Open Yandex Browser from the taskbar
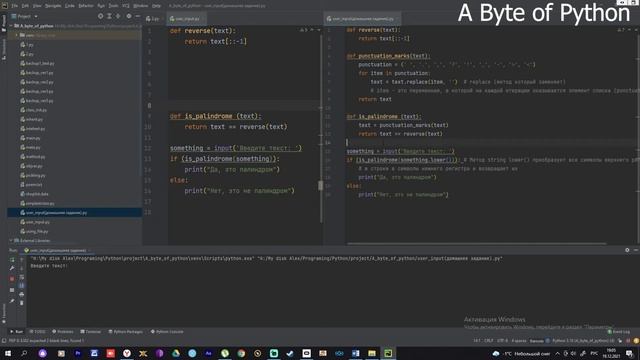640x360 pixels. click(127, 353)
